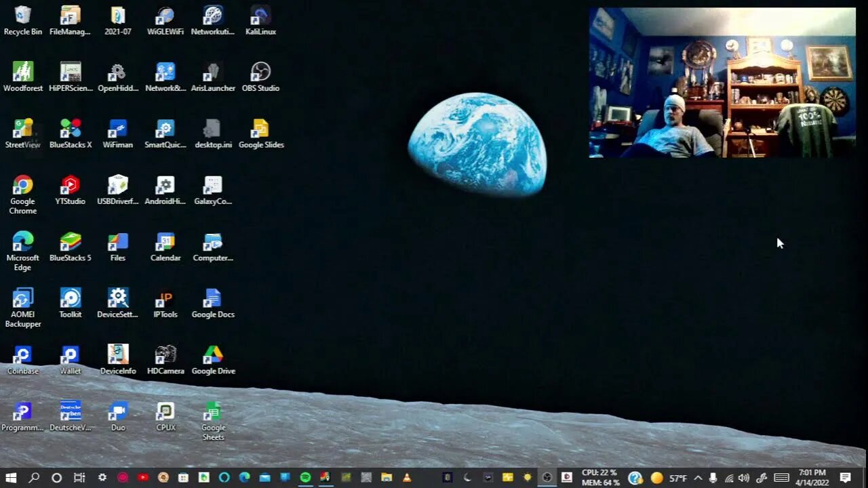Open the Wallet desktop shortcut
The height and width of the screenshot is (488, 868).
click(x=71, y=360)
